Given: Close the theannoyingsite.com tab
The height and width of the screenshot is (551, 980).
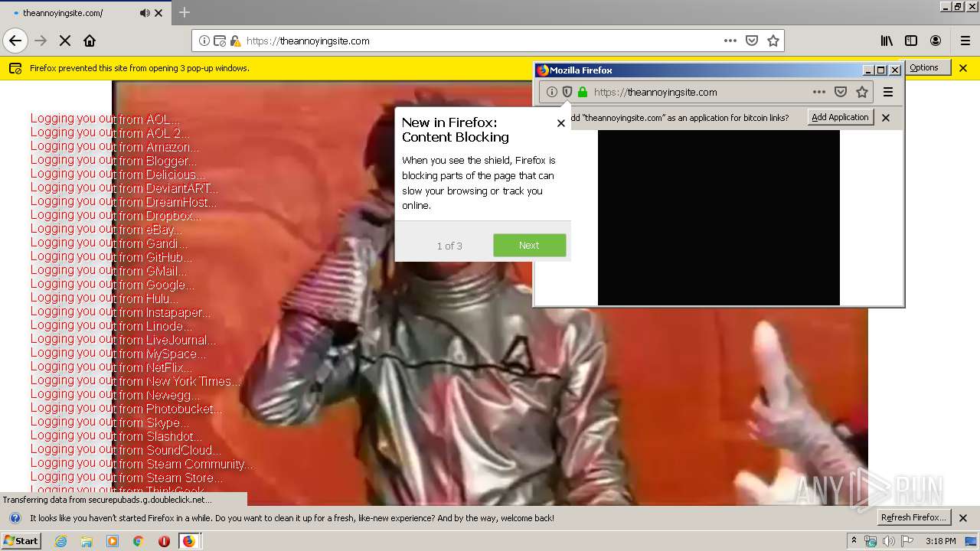Looking at the screenshot, I should point(158,13).
